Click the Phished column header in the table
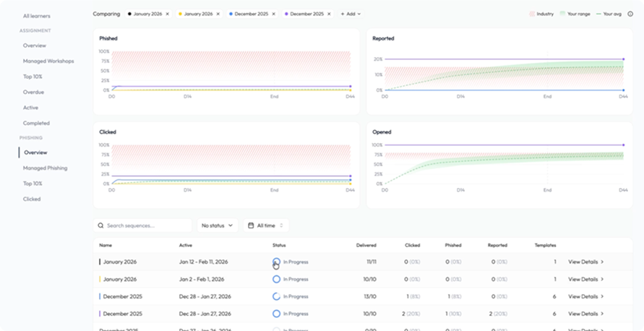644x331 pixels. 453,245
